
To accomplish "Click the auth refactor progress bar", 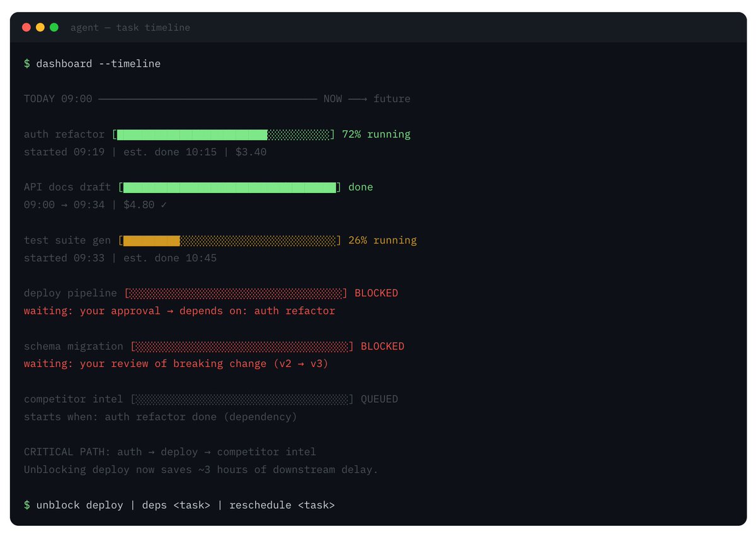I will click(224, 134).
